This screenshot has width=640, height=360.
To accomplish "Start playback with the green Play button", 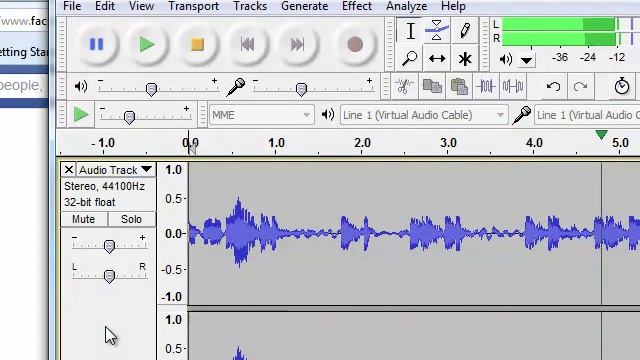I will pyautogui.click(x=147, y=44).
